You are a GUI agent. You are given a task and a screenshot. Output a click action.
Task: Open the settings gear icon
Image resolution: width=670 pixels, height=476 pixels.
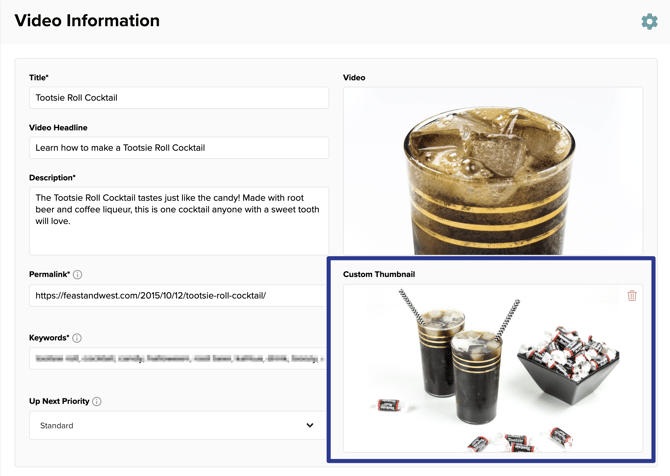[649, 21]
